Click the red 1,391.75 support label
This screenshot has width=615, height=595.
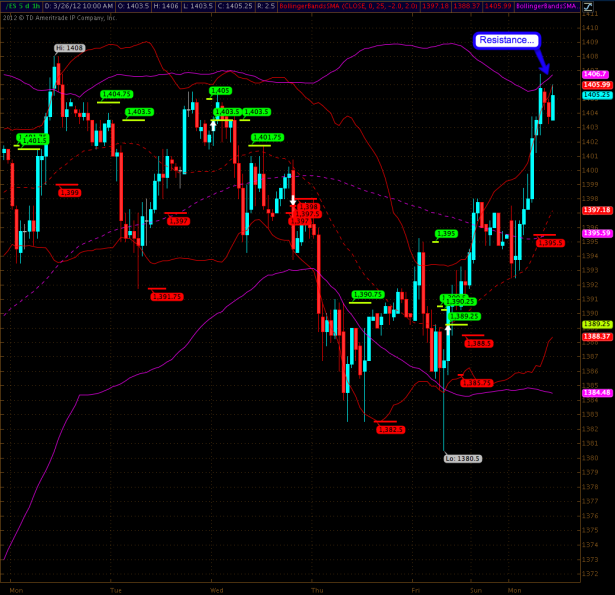point(167,297)
